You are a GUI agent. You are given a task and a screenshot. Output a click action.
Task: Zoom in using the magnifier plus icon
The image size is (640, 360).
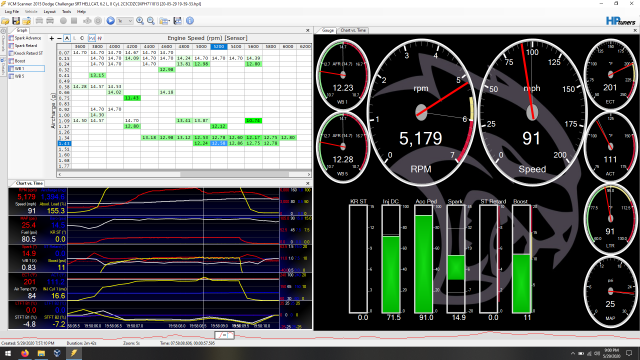coord(140,21)
